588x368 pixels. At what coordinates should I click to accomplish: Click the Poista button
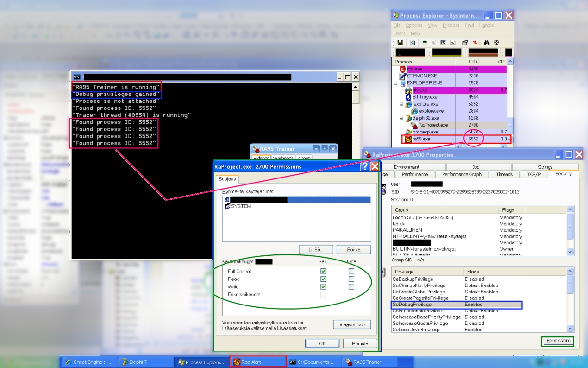point(354,249)
